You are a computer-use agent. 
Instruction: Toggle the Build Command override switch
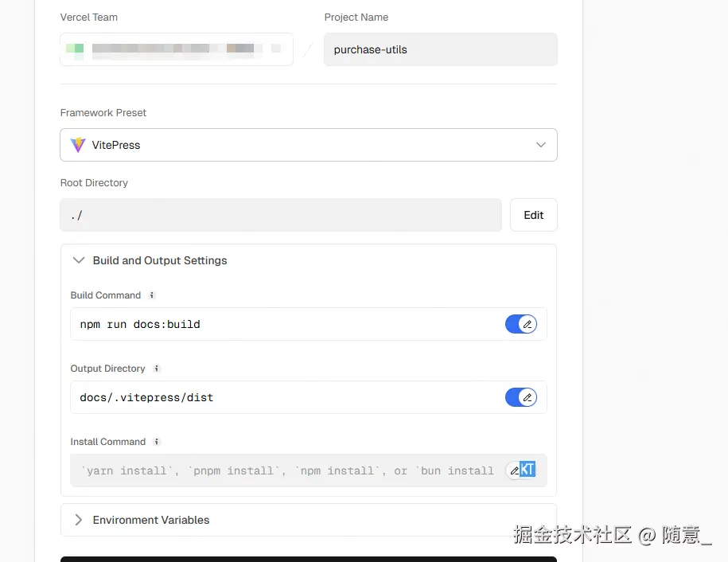(x=521, y=324)
